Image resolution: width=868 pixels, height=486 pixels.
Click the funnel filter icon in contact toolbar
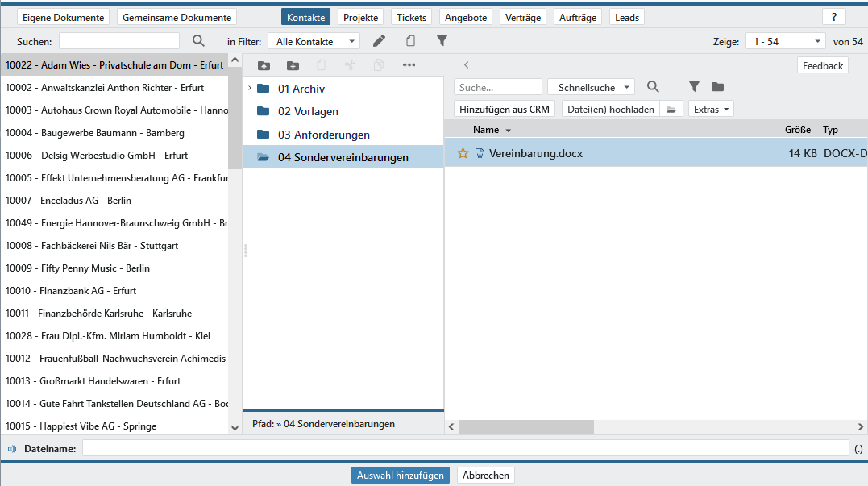point(442,41)
